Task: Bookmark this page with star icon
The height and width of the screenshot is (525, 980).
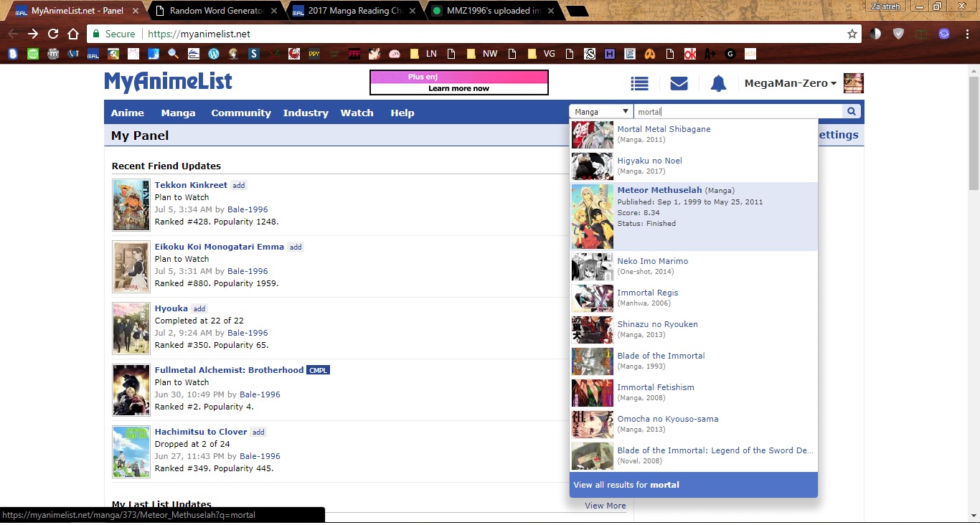Action: click(x=852, y=34)
